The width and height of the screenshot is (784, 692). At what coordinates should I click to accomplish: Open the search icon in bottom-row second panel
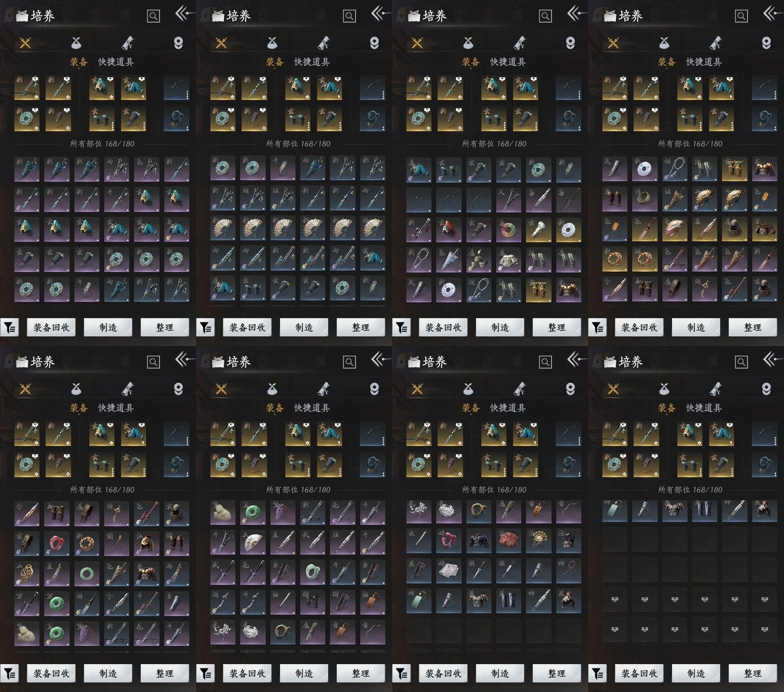(x=349, y=362)
